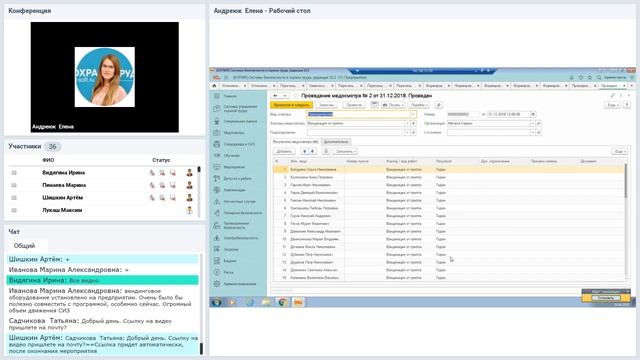Open Система управления охраной труда section

[x=240, y=108]
